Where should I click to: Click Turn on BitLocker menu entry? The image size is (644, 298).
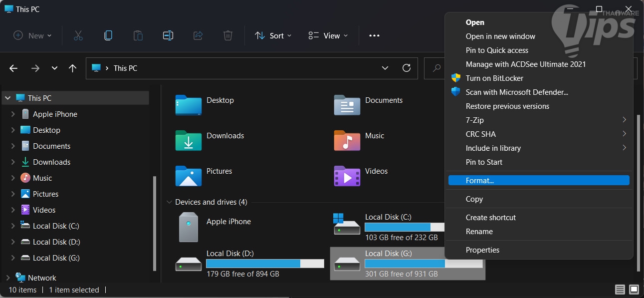pos(494,78)
